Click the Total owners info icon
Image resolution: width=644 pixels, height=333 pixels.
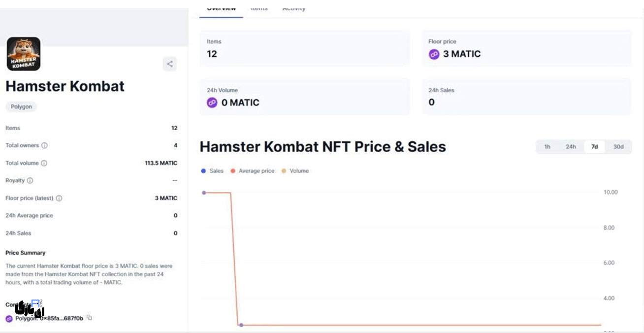click(x=45, y=146)
